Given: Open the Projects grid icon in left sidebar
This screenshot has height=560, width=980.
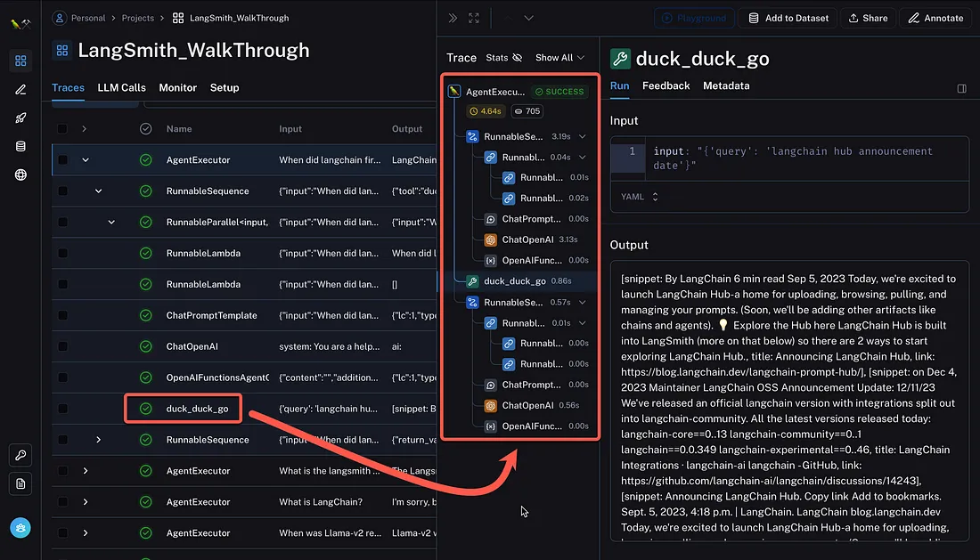Looking at the screenshot, I should 20,61.
